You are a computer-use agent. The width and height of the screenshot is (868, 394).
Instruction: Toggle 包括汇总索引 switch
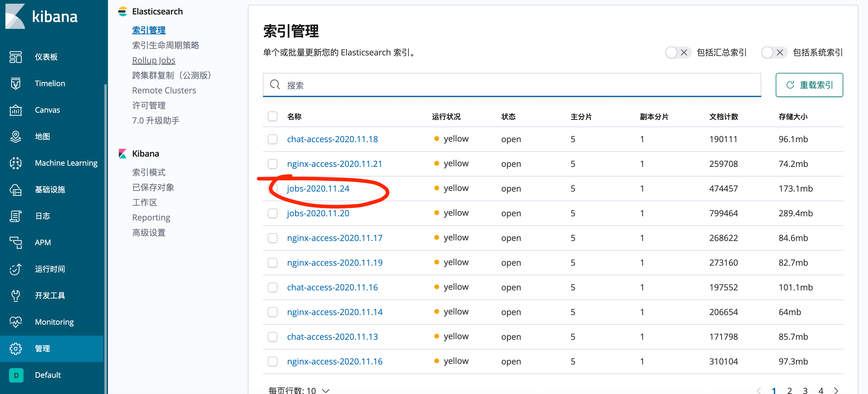click(x=678, y=52)
